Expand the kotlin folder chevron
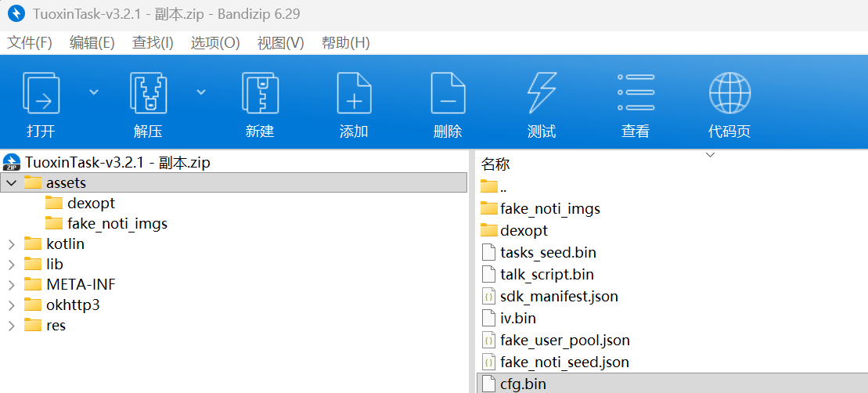Image resolution: width=868 pixels, height=393 pixels. click(11, 243)
